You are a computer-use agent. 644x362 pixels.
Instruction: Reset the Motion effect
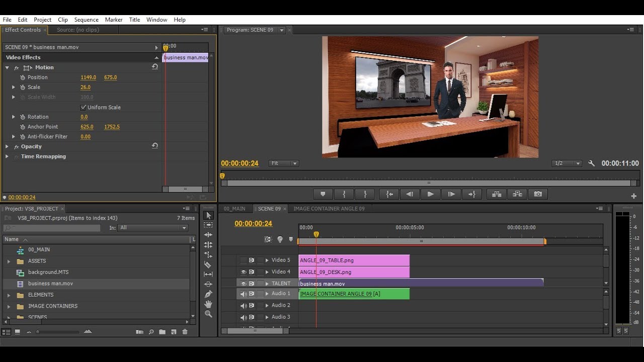154,67
